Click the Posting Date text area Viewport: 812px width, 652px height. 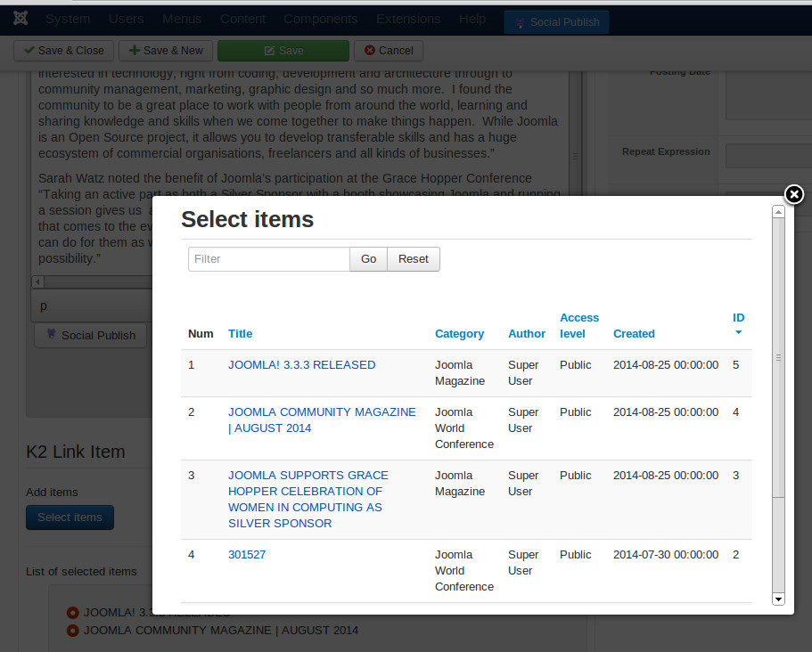click(x=768, y=96)
